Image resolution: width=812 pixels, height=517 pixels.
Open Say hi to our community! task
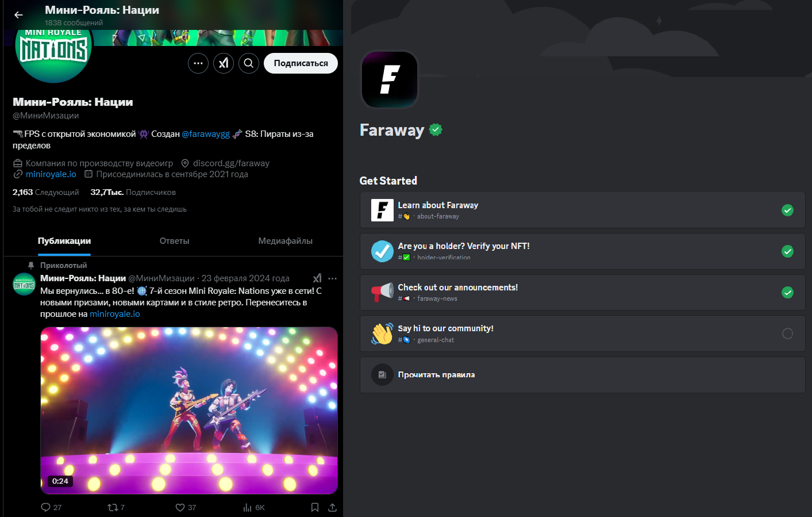[x=582, y=334]
